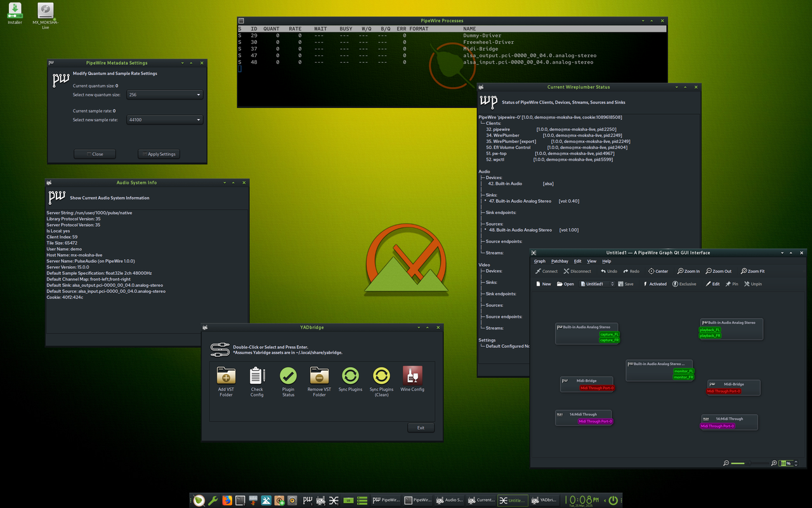Click Unpin in the patchbay toolbar
Screen dimensions: 812x508
click(753, 284)
